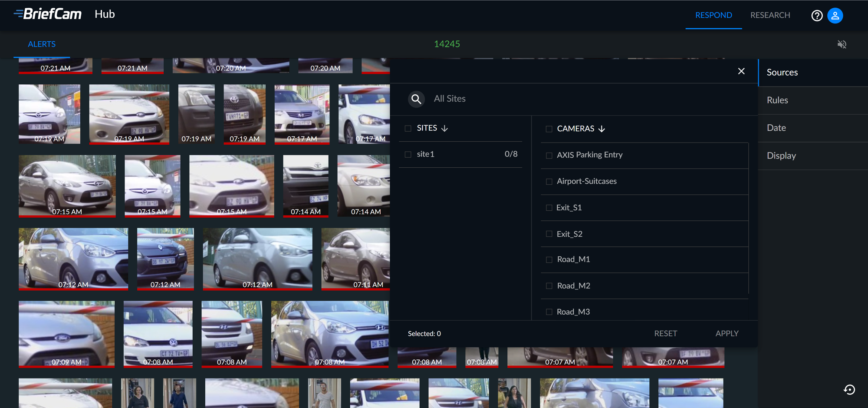Click the APPLY button
The width and height of the screenshot is (868, 408).
click(727, 334)
